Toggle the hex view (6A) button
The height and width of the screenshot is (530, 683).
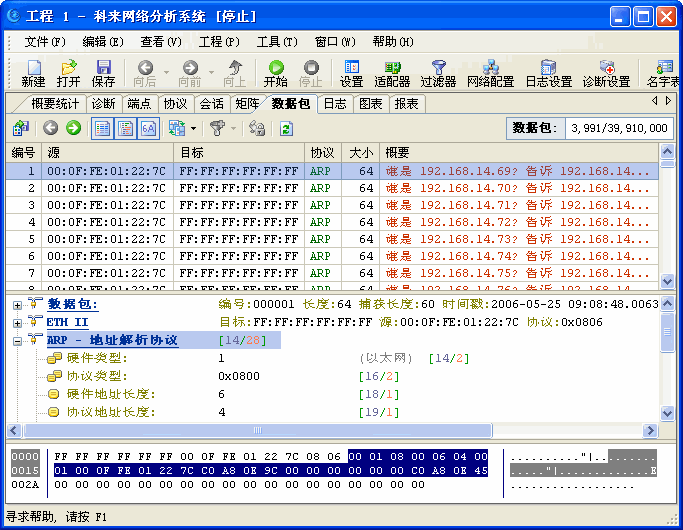coord(149,128)
